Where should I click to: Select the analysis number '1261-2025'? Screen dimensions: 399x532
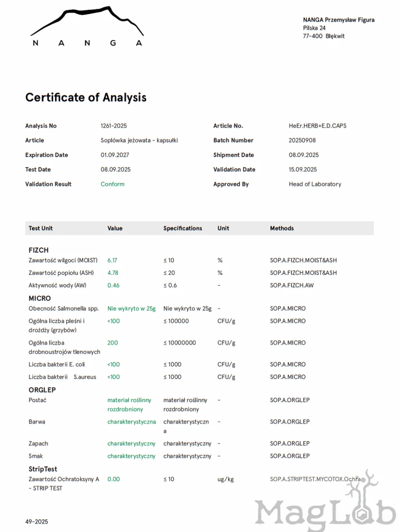pyautogui.click(x=114, y=126)
